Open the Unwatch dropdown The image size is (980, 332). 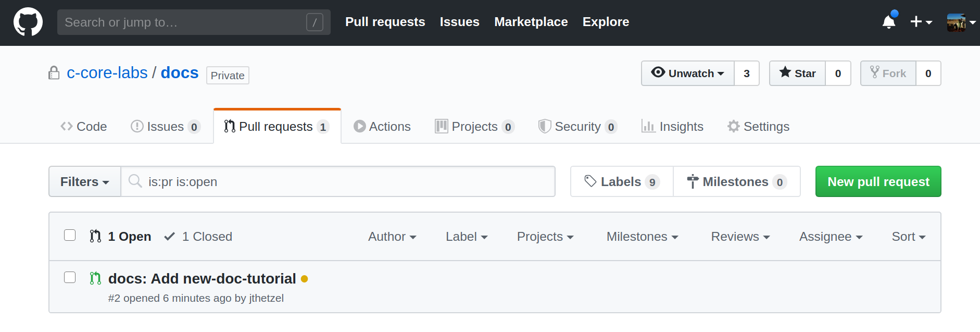(688, 73)
